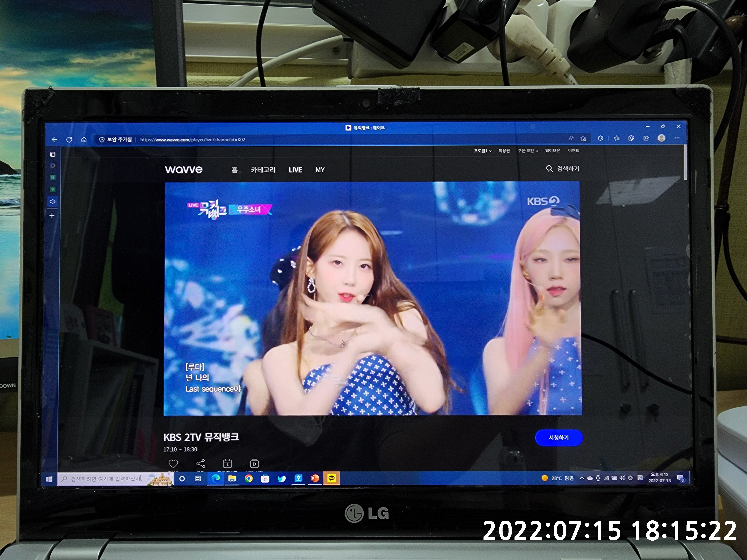The image size is (747, 560).
Task: Open the Hancom word processor taskbar icon
Action: [298, 478]
